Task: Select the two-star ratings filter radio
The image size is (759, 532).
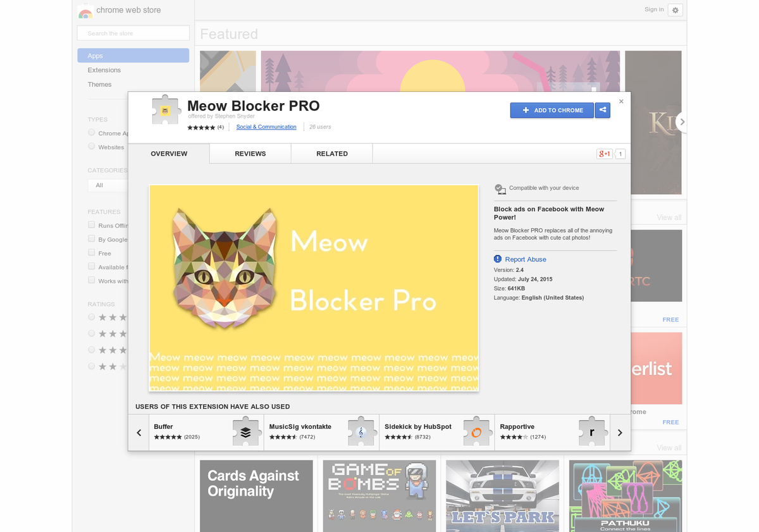Action: coord(92,366)
